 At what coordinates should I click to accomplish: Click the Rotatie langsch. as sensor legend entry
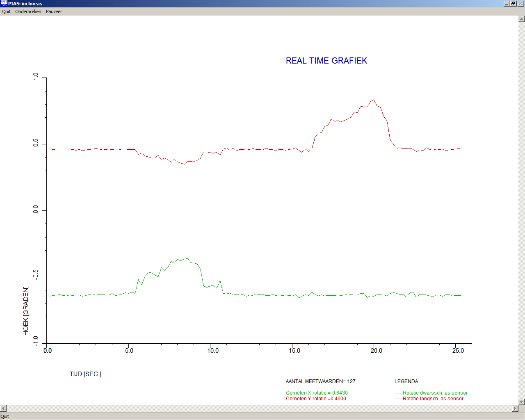(x=429, y=399)
